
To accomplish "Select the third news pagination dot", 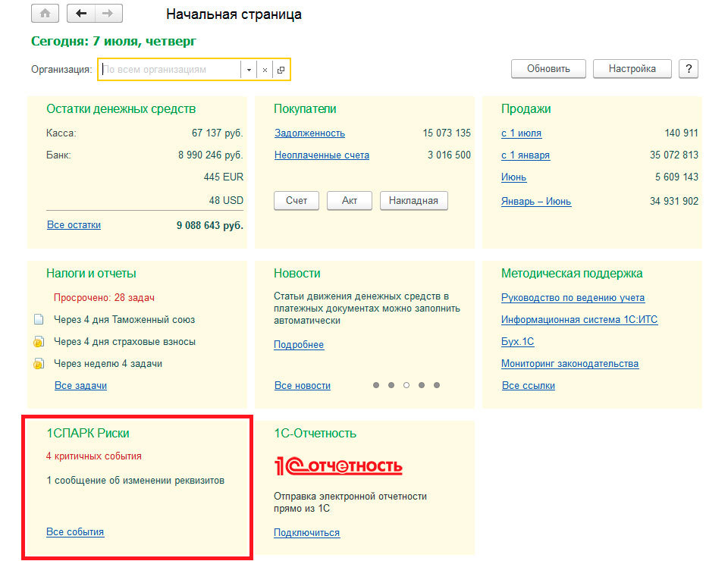I will tap(406, 385).
